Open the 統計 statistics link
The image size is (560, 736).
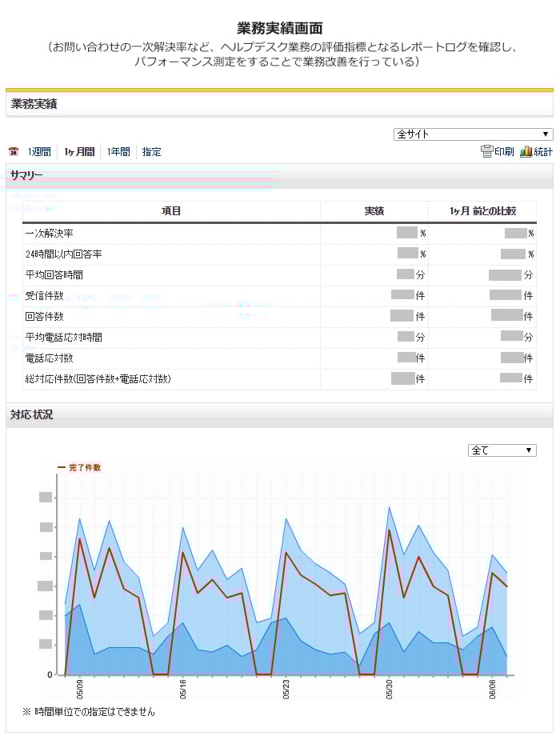[543, 152]
